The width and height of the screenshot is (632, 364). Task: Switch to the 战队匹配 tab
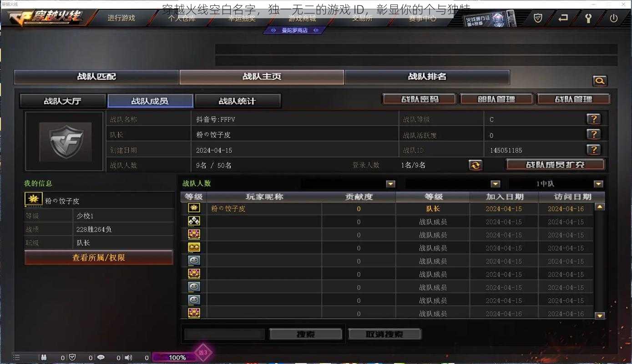pyautogui.click(x=96, y=77)
